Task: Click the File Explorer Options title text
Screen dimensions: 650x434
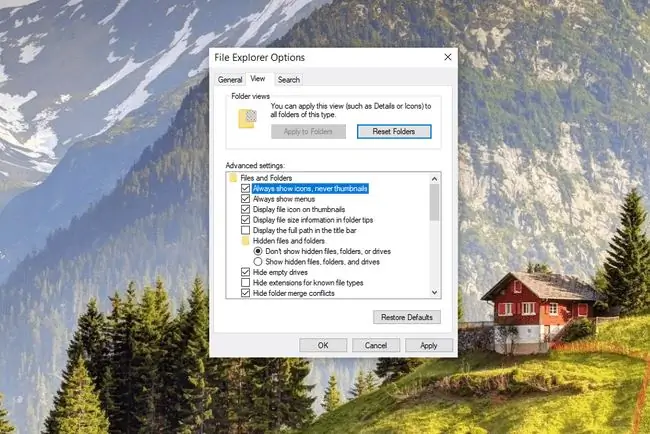Action: (260, 58)
